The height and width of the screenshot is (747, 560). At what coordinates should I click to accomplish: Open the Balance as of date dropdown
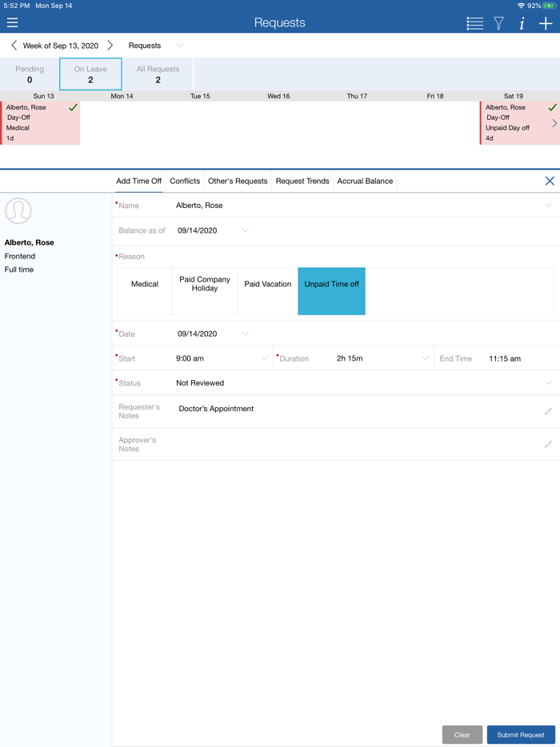click(246, 230)
